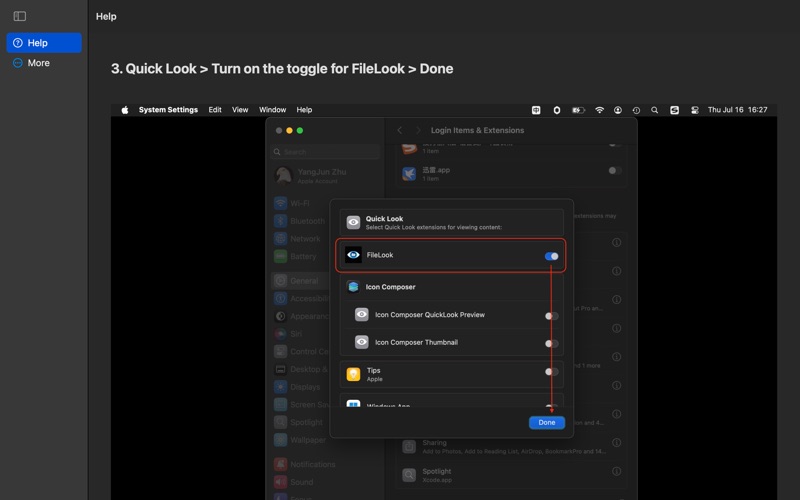This screenshot has width=800, height=500.
Task: Click the FileLook eye icon
Action: point(353,255)
